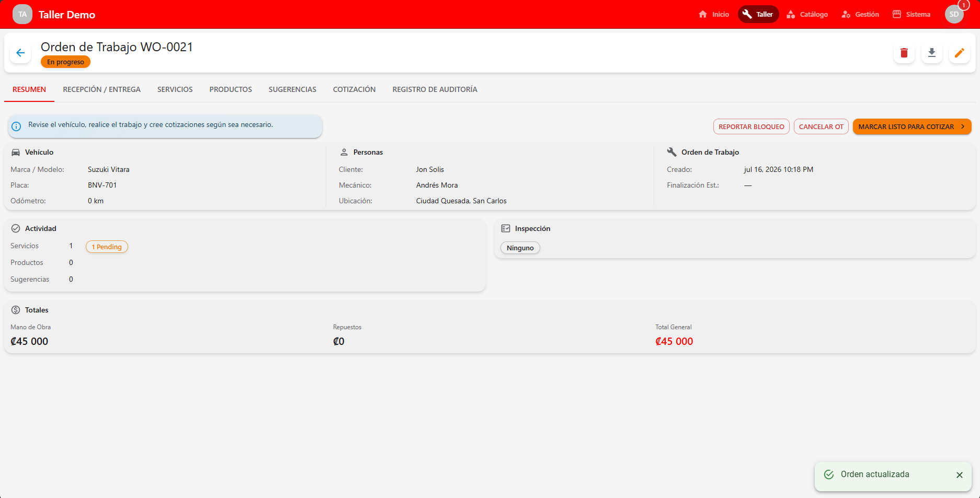Click the location Ciudad Quesada, San Carlos
Image resolution: width=980 pixels, height=498 pixels.
(461, 201)
